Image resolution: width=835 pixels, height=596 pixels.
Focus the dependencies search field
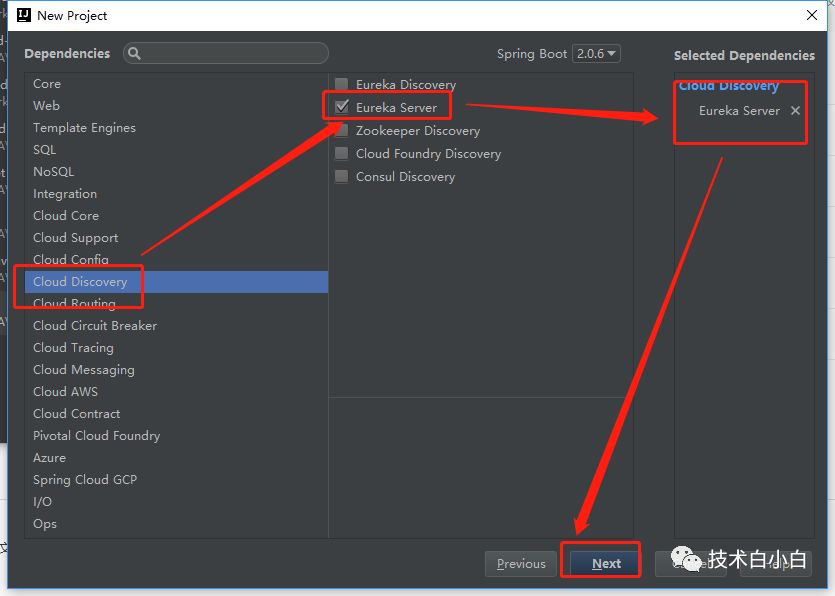pos(226,53)
